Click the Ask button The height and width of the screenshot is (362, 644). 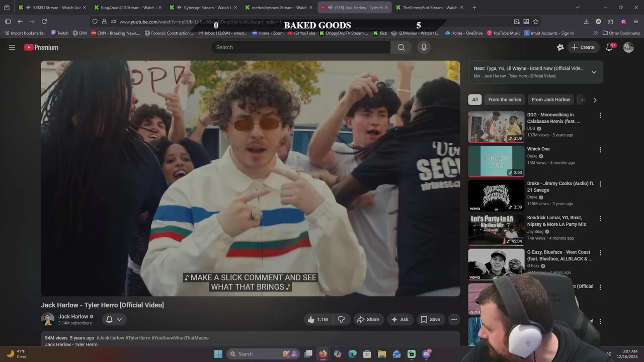pyautogui.click(x=399, y=319)
